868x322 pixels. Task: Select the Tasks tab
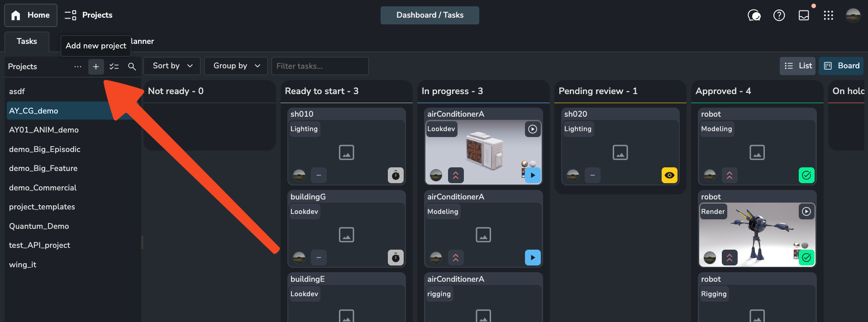[x=27, y=42]
